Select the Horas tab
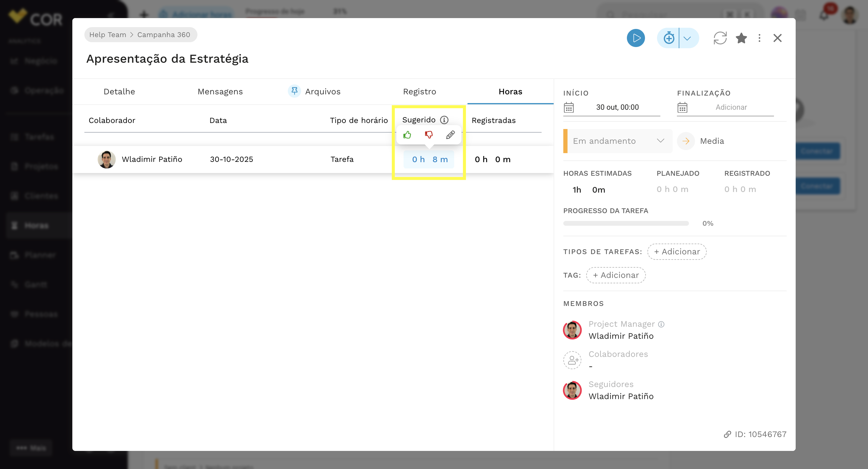Screen dimensions: 868x469 (510, 92)
